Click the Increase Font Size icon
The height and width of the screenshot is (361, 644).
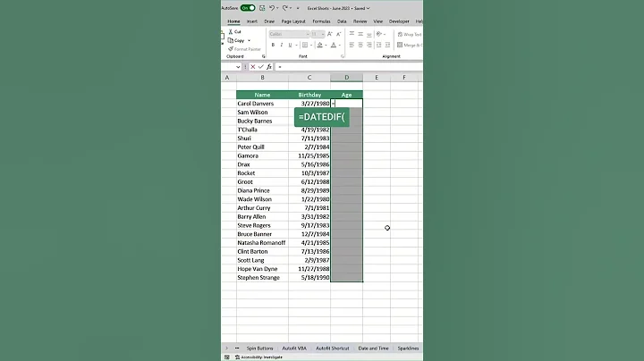click(330, 34)
